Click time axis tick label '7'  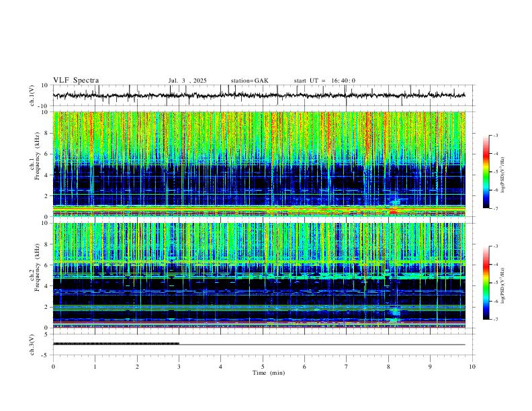tap(347, 367)
